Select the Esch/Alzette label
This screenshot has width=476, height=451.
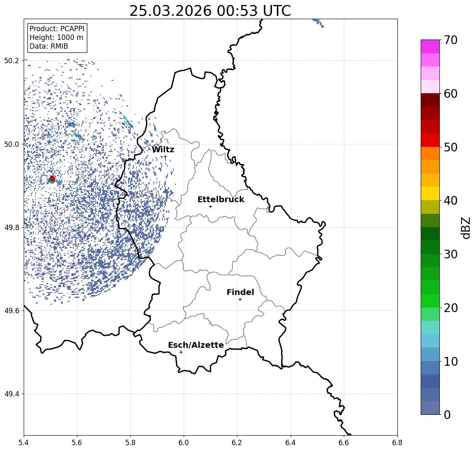(196, 345)
